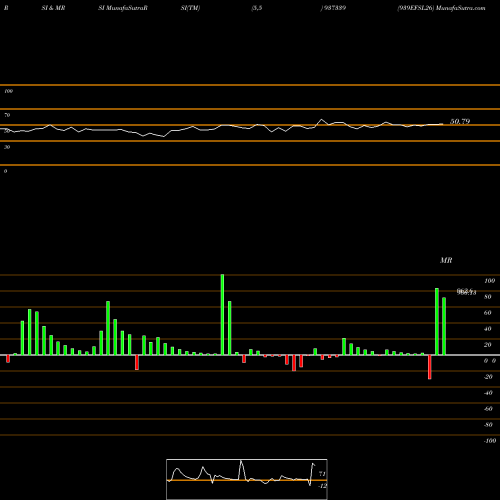Click the RSI axis label 30
The width and height of the screenshot is (500, 500).
7,147
